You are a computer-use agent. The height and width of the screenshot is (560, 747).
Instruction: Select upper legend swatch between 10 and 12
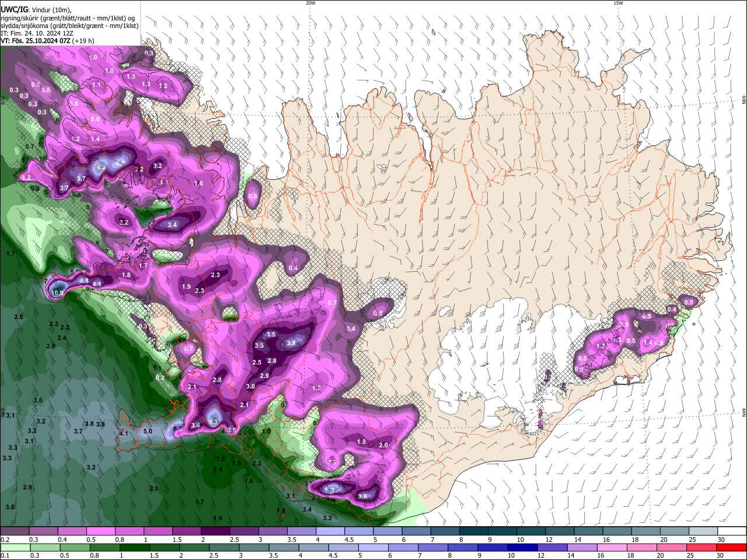[x=532, y=531]
